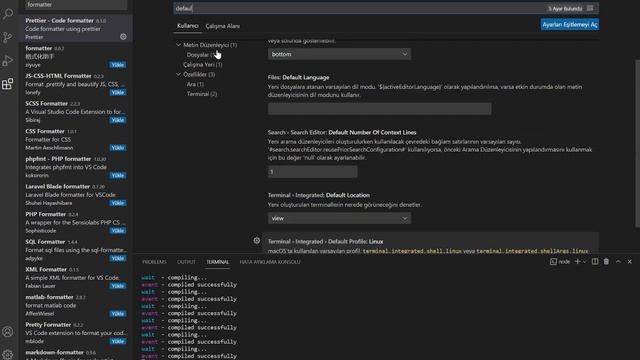Click Ayarları Eşitlemeyi Aç button
This screenshot has height=360, width=640.
[570, 24]
